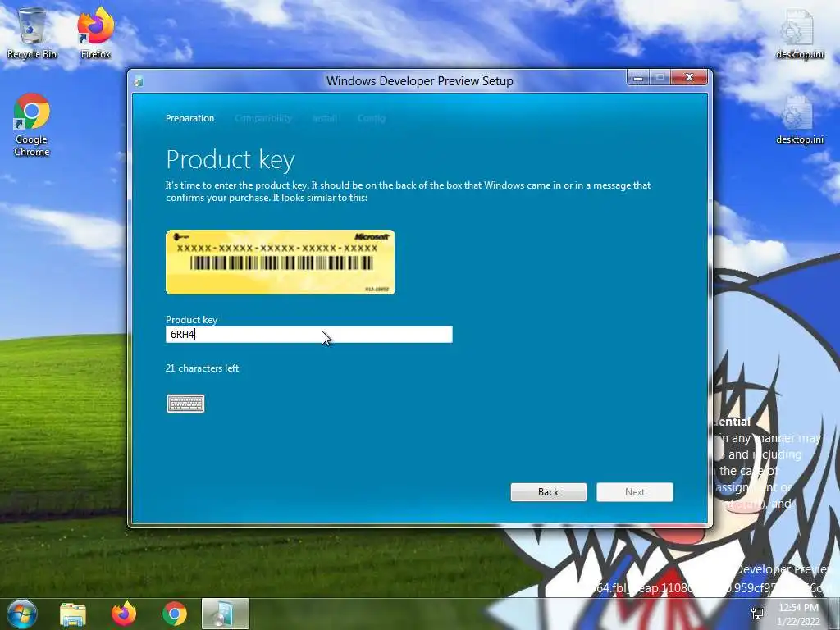Minimize the Windows Developer Preview Setup window
Viewport: 840px width, 630px height.
point(638,78)
